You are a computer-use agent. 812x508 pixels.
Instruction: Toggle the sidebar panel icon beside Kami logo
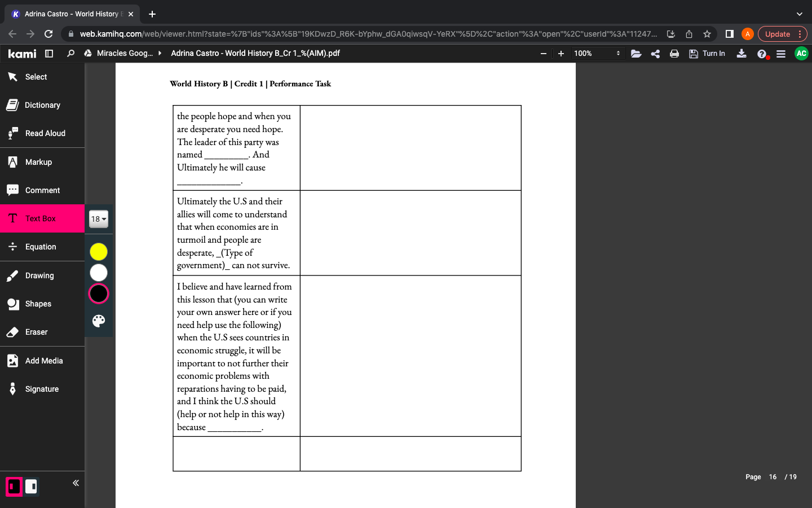[x=49, y=54]
